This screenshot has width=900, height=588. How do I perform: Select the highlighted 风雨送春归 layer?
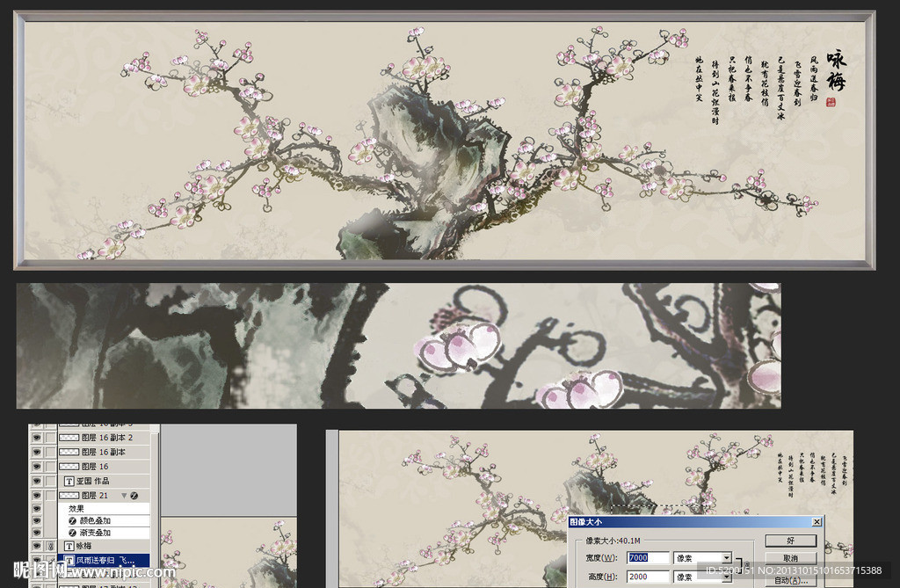pyautogui.click(x=104, y=561)
